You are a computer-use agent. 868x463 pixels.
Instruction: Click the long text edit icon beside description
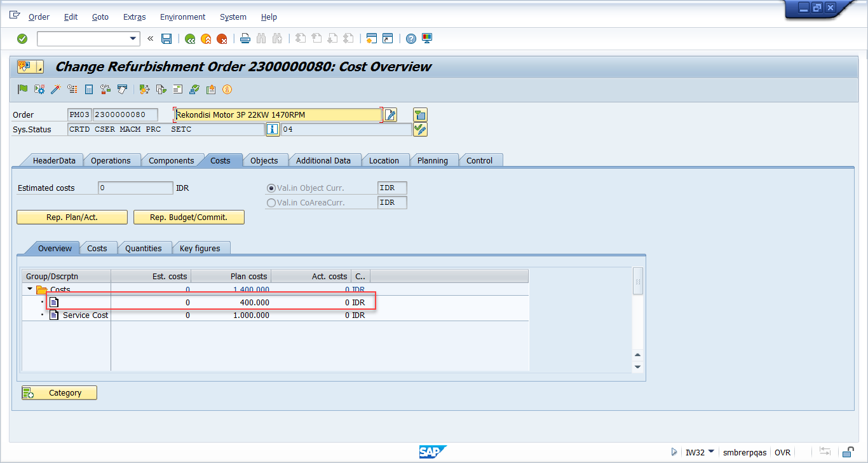coord(390,115)
